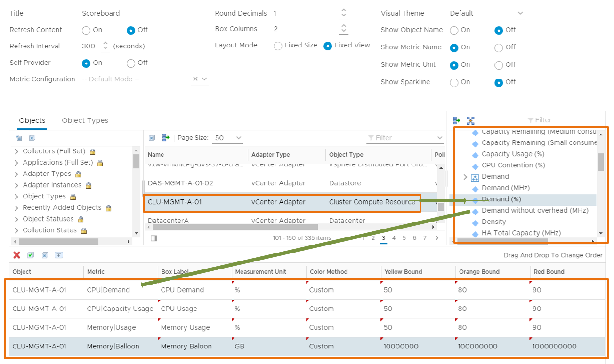614x364 pixels.
Task: Turn Show Sparkline On
Action: click(x=454, y=82)
